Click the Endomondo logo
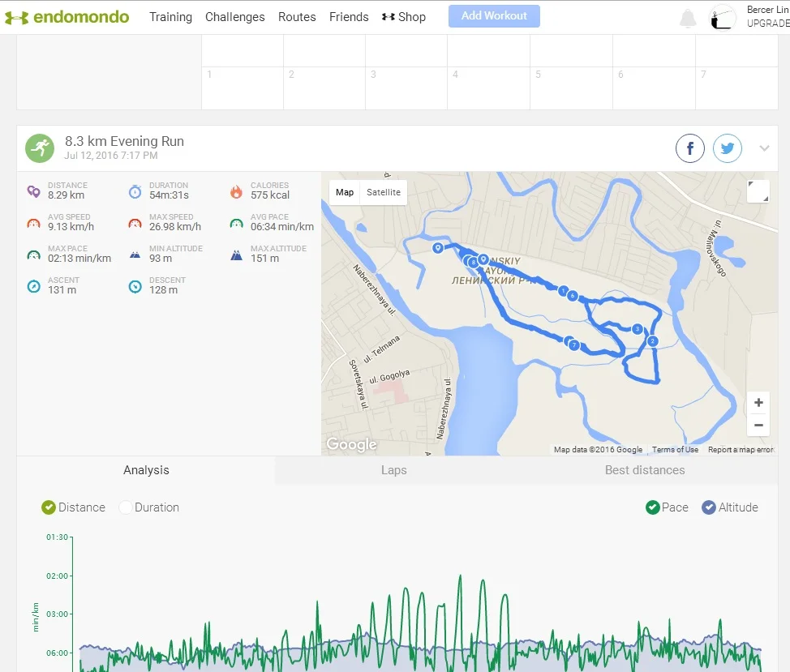The width and height of the screenshot is (790, 672). pos(67,17)
